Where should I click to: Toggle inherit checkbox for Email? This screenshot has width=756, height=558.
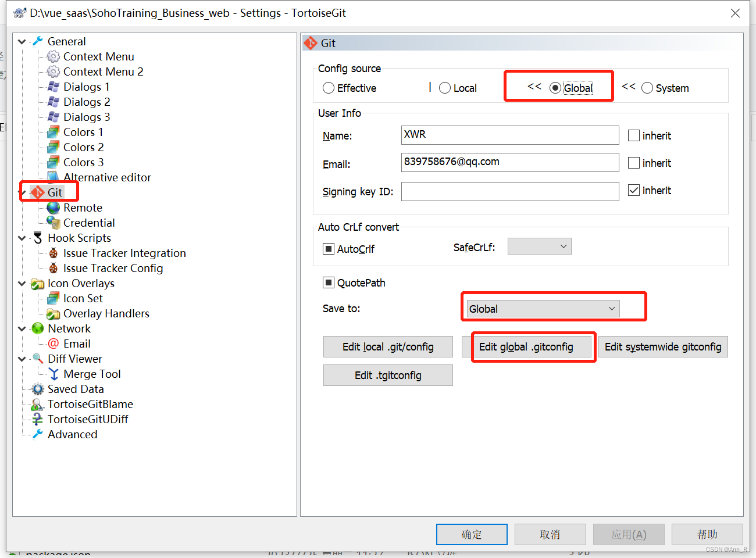pos(634,163)
